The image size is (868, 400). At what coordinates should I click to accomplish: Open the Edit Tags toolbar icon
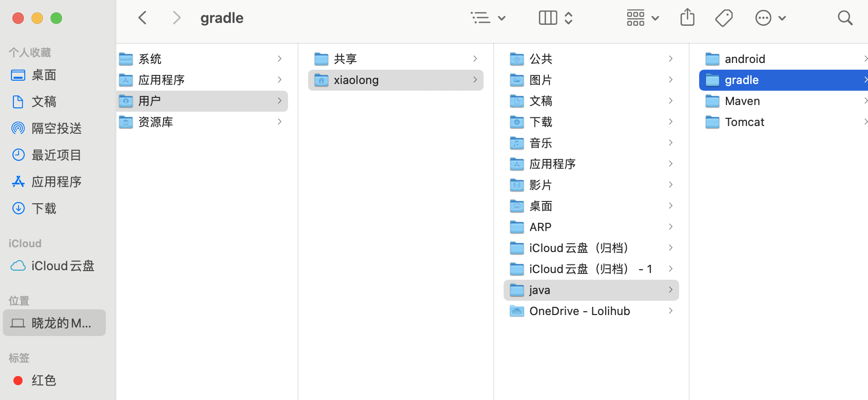tap(723, 18)
